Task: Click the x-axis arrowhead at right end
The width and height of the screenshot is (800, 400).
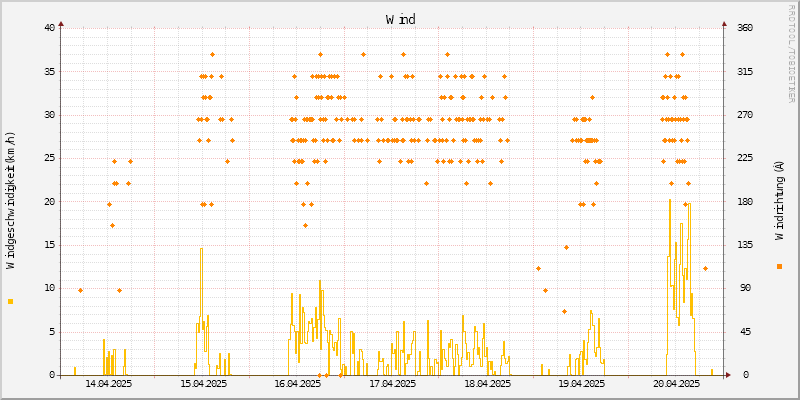Action: click(x=728, y=376)
